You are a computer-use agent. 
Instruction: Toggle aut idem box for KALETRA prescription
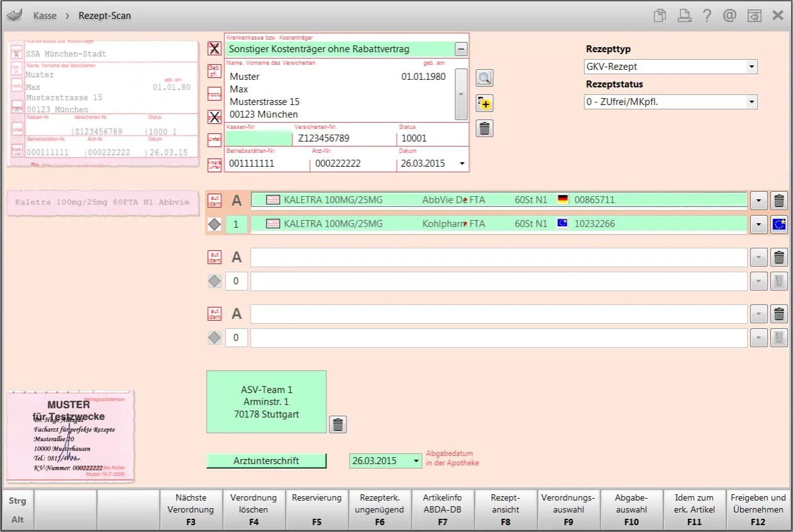click(214, 201)
